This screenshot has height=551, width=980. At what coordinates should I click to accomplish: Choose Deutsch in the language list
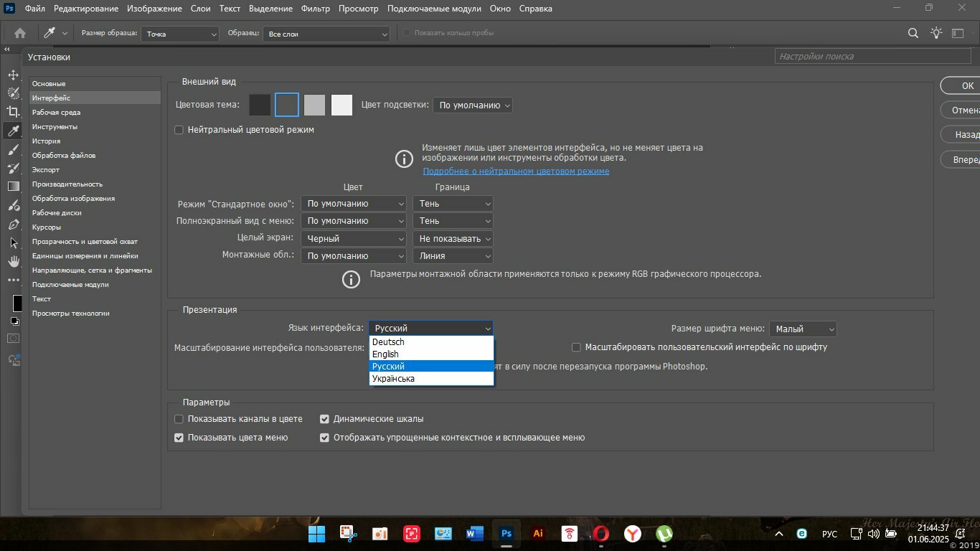point(432,342)
